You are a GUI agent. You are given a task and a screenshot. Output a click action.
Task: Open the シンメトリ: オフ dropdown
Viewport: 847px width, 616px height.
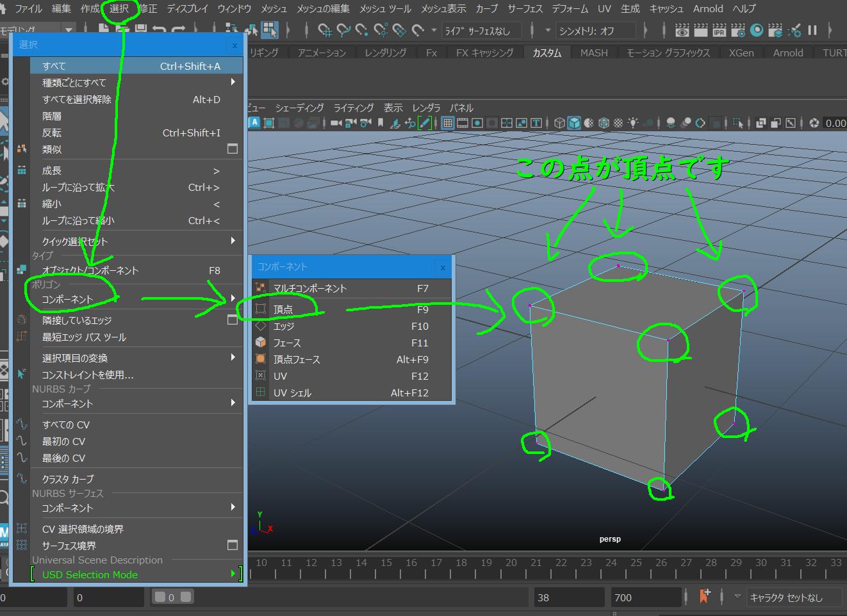click(596, 30)
